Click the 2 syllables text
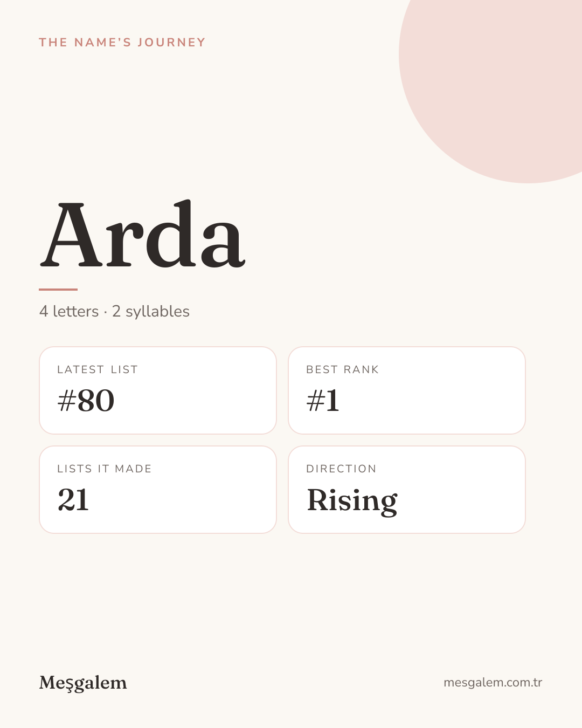 (151, 312)
